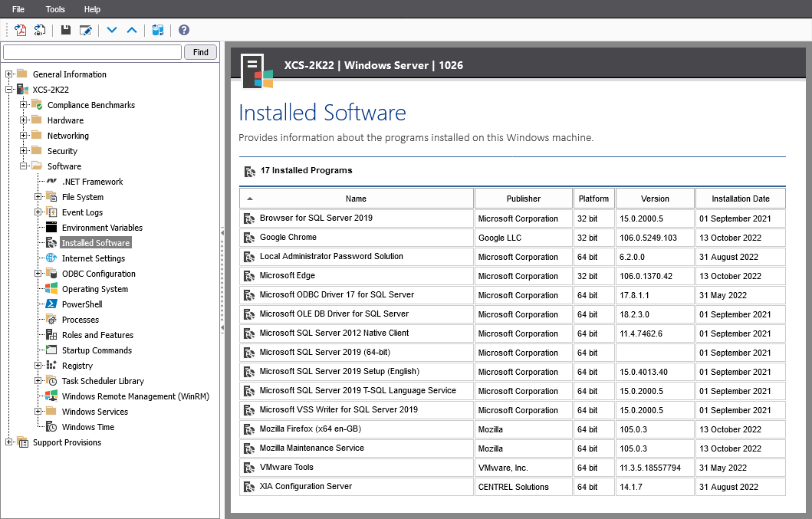
Task: Click Local Administrator Password Solution row
Action: coord(512,257)
